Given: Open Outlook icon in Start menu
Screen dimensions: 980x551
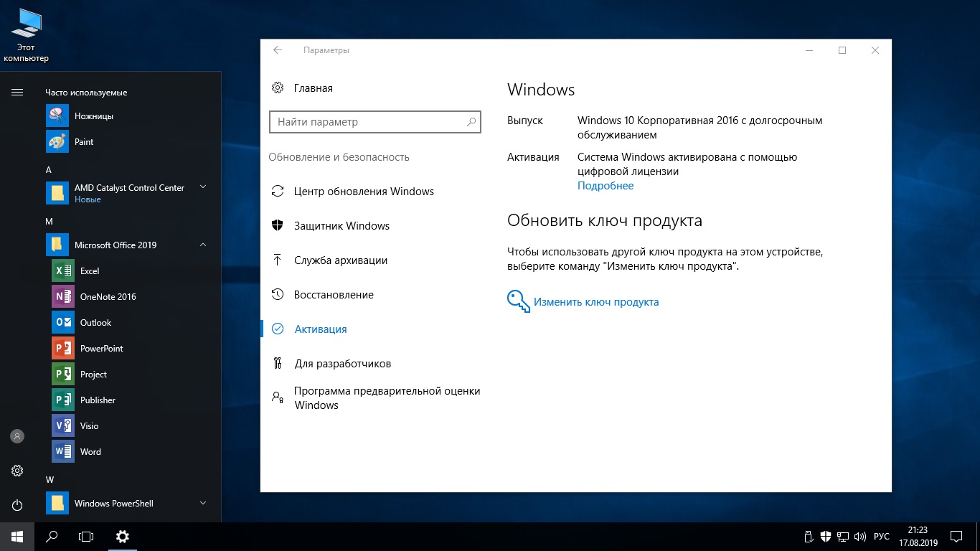Looking at the screenshot, I should (x=63, y=322).
